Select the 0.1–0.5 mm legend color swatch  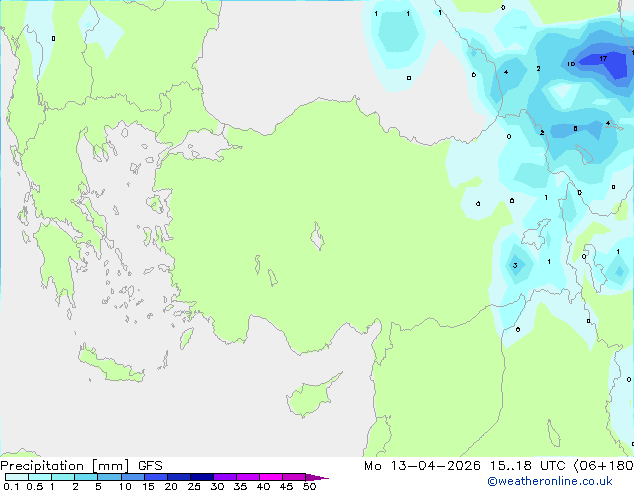click(x=17, y=477)
